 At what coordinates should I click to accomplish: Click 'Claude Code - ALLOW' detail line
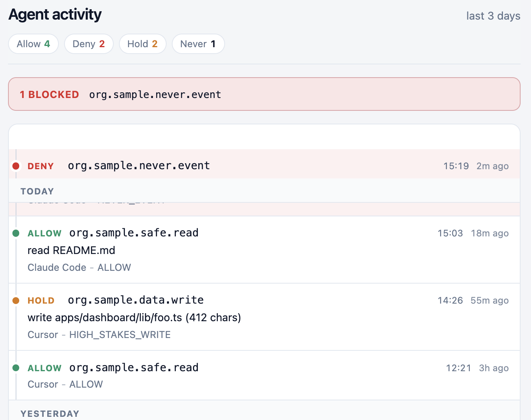[79, 268]
